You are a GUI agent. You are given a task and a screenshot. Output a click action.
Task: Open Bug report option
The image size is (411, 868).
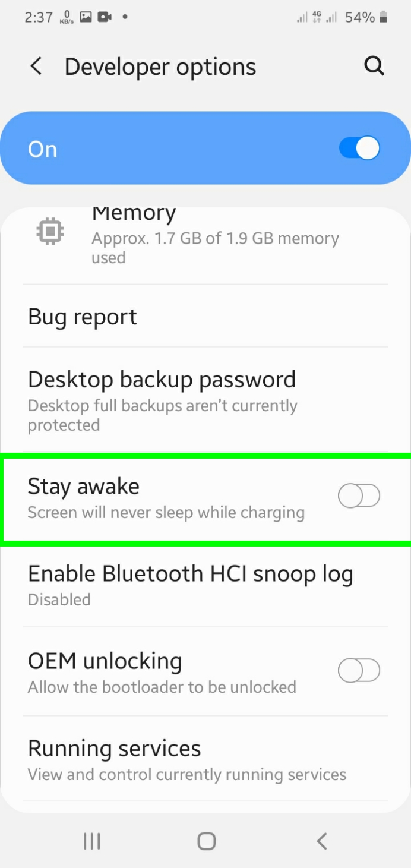[83, 317]
